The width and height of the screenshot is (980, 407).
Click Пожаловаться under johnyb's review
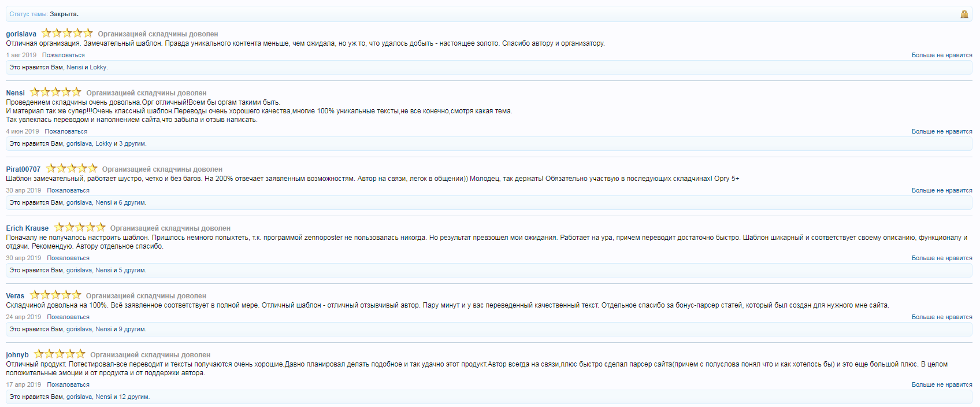pos(68,385)
